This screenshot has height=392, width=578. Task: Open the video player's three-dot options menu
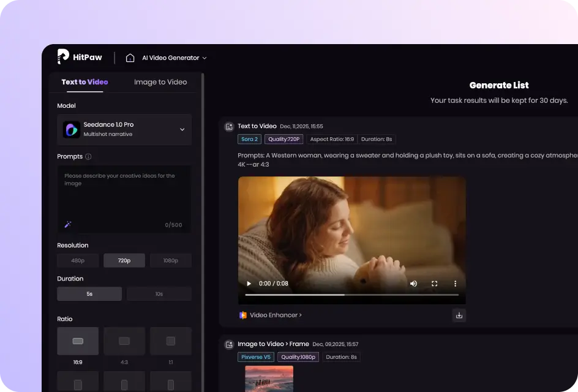[x=455, y=284]
